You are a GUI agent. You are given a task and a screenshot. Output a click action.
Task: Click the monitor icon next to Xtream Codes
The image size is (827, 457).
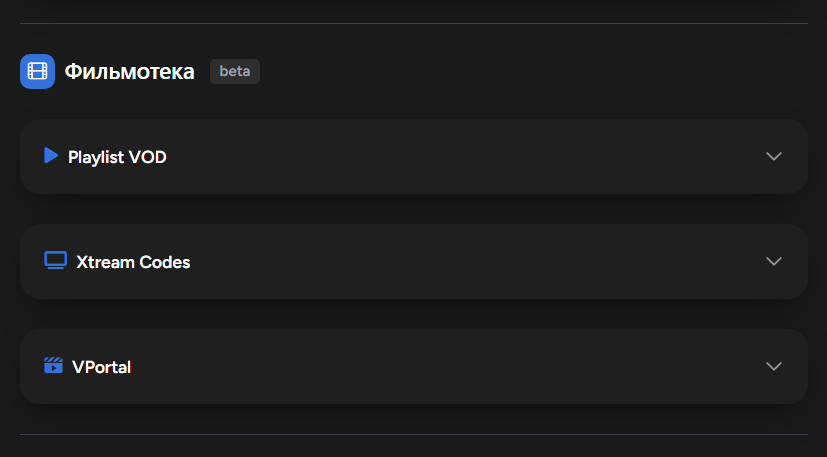click(55, 261)
